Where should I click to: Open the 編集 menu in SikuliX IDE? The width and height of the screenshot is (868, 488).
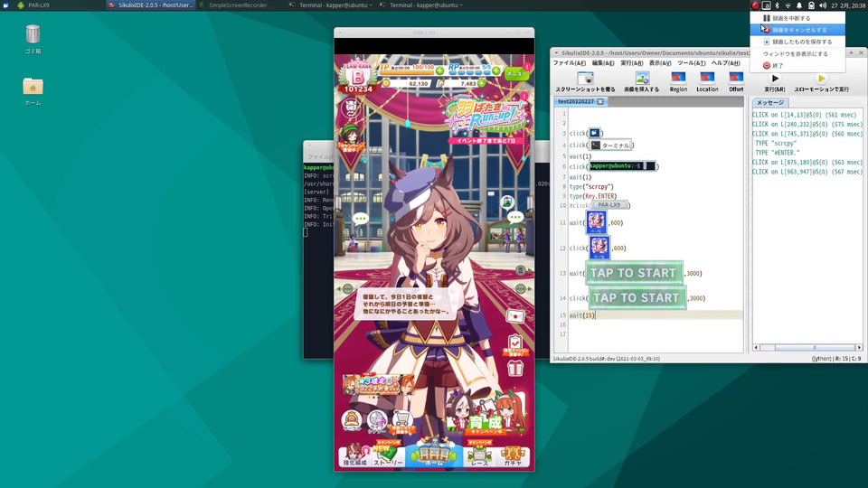[603, 63]
